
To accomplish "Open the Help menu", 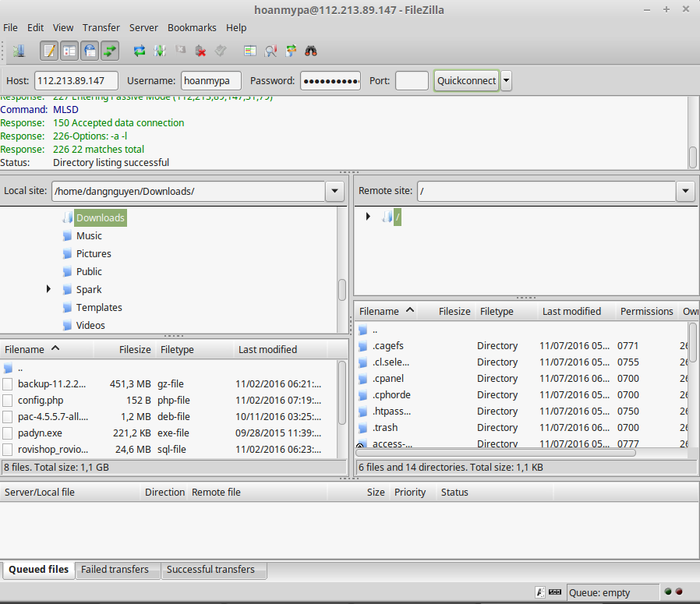I will click(236, 28).
